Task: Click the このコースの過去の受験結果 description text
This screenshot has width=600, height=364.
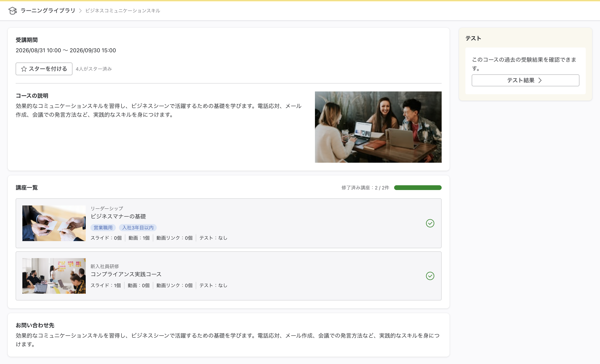Action: pyautogui.click(x=524, y=64)
